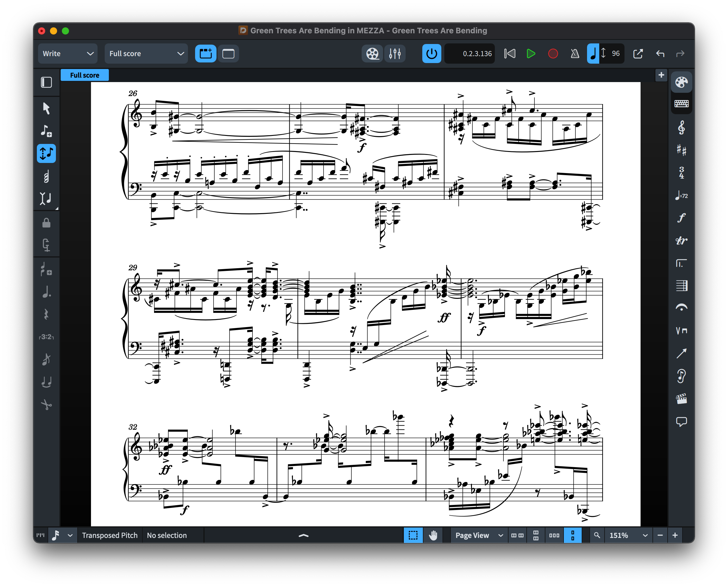
Task: Open the Mixer window
Action: pyautogui.click(x=395, y=54)
